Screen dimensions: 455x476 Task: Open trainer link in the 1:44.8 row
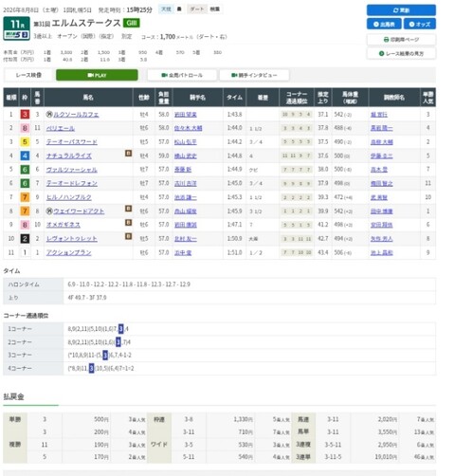click(x=382, y=156)
